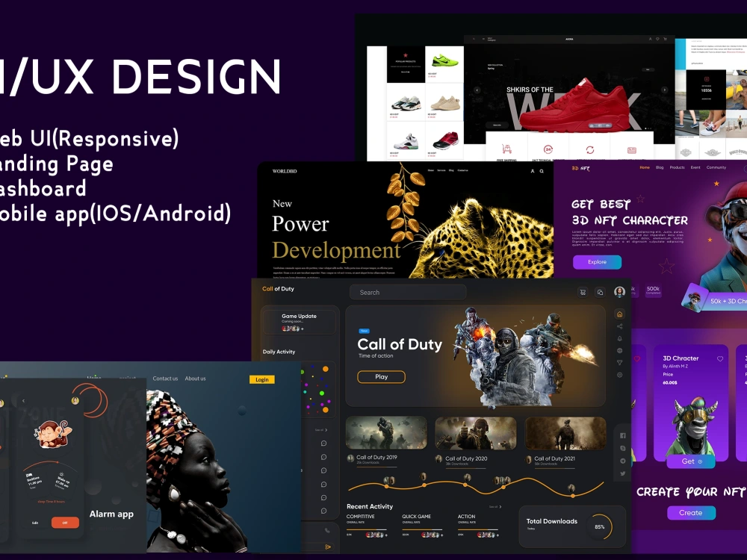Click the dashboard Search field
The width and height of the screenshot is (747, 560).
click(x=408, y=293)
